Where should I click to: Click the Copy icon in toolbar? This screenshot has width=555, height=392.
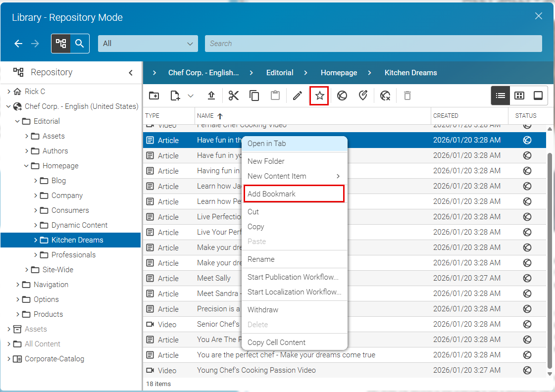pos(254,96)
